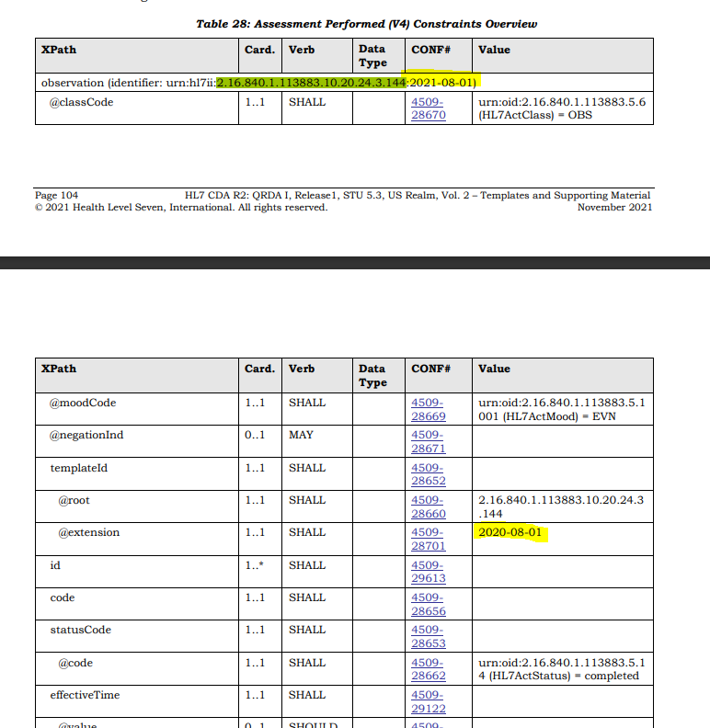Open CONF link 4509-28652 for templateId

428,474
